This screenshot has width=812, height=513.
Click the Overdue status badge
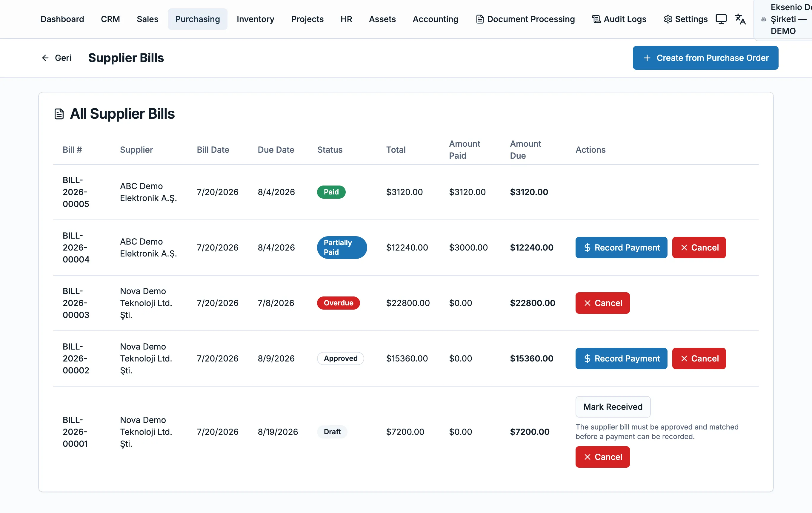point(338,303)
